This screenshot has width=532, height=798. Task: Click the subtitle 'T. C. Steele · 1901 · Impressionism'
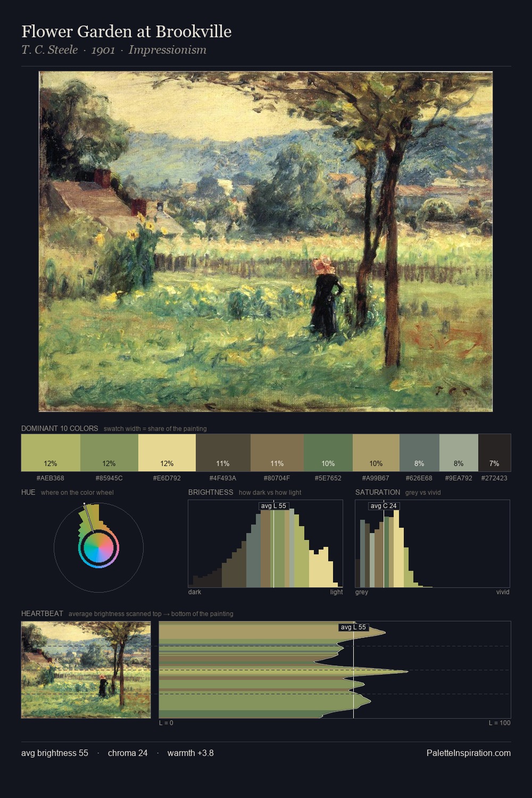114,50
